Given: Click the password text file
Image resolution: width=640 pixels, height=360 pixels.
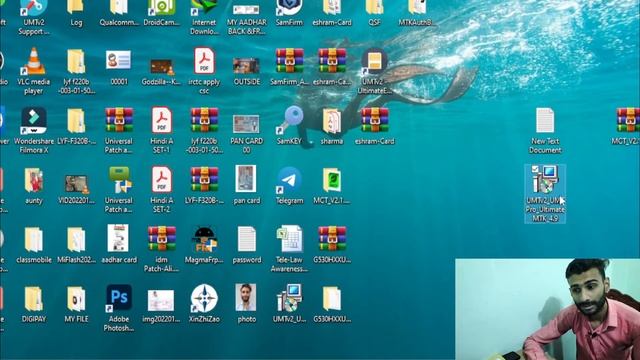Looking at the screenshot, I should (247, 239).
